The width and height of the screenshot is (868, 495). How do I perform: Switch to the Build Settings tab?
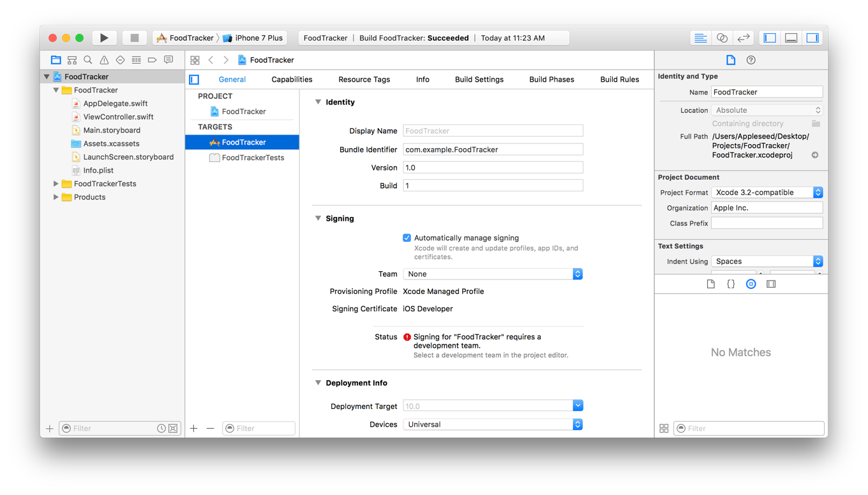coord(479,80)
